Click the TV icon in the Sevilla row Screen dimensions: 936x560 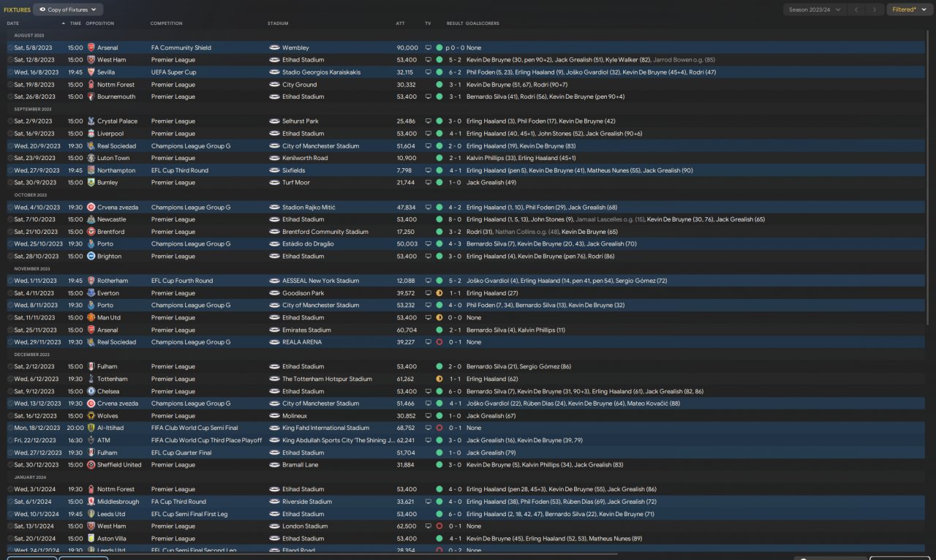click(428, 72)
